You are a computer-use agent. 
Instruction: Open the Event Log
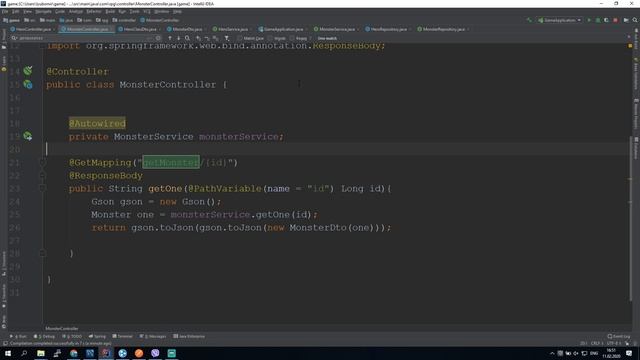click(619, 336)
